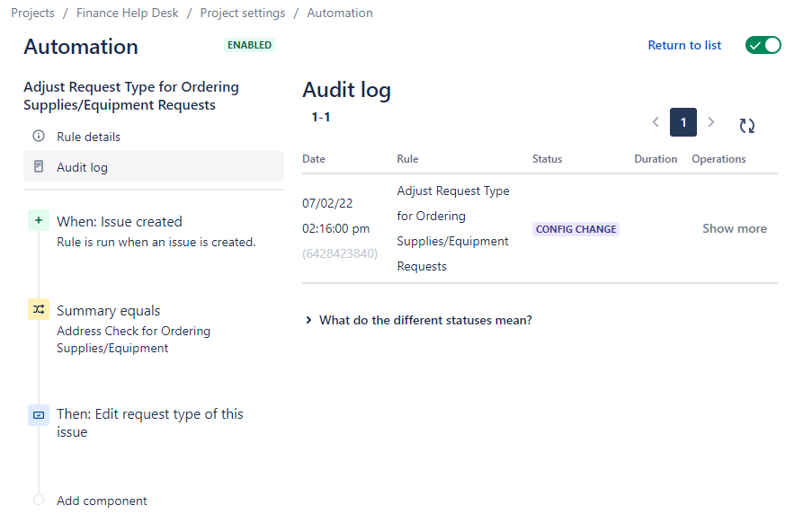Refresh the audit log with the refresh icon

coord(747,126)
